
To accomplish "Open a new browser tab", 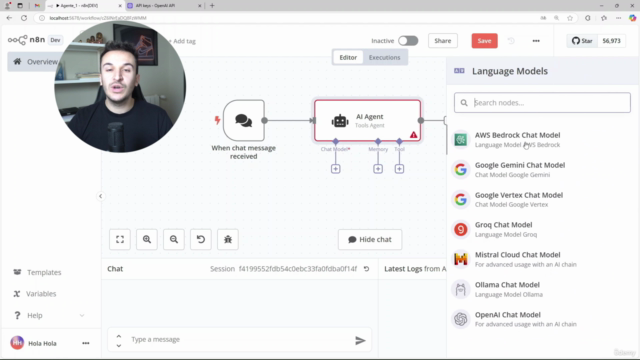I will [x=212, y=6].
